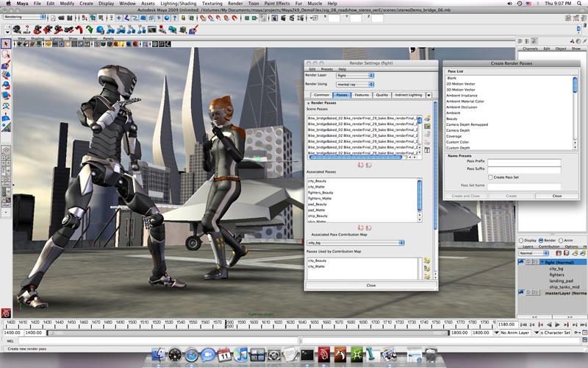Click the second icon beside Scene Passes list
The width and height of the screenshot is (588, 368).
tap(427, 127)
